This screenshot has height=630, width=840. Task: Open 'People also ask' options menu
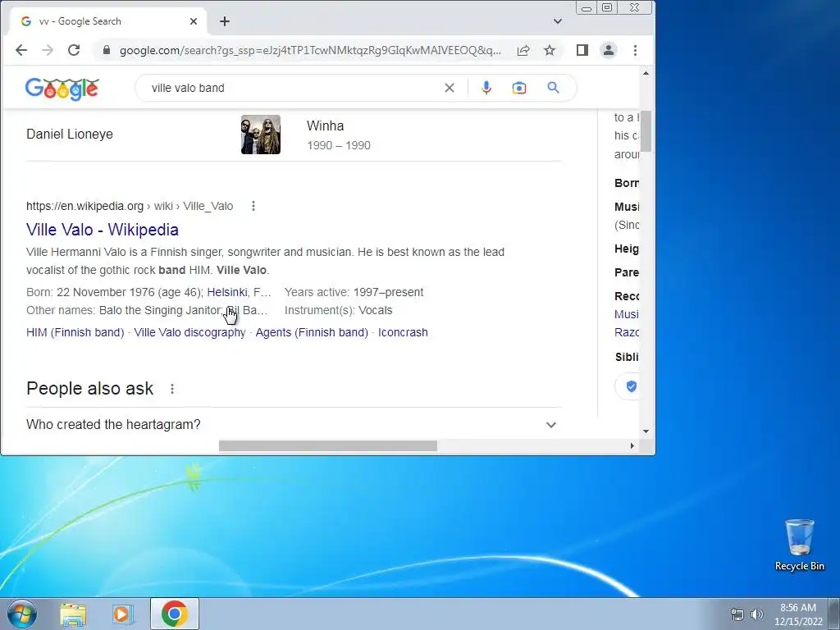pyautogui.click(x=172, y=389)
